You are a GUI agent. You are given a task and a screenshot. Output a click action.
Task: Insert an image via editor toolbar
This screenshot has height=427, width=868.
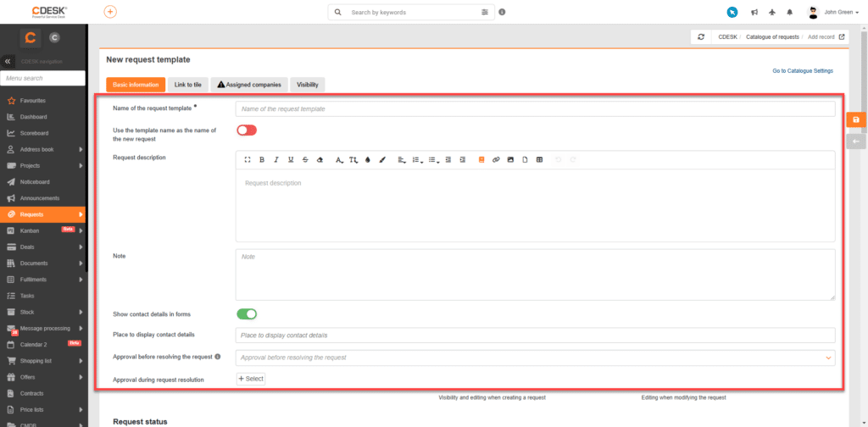[x=510, y=160]
